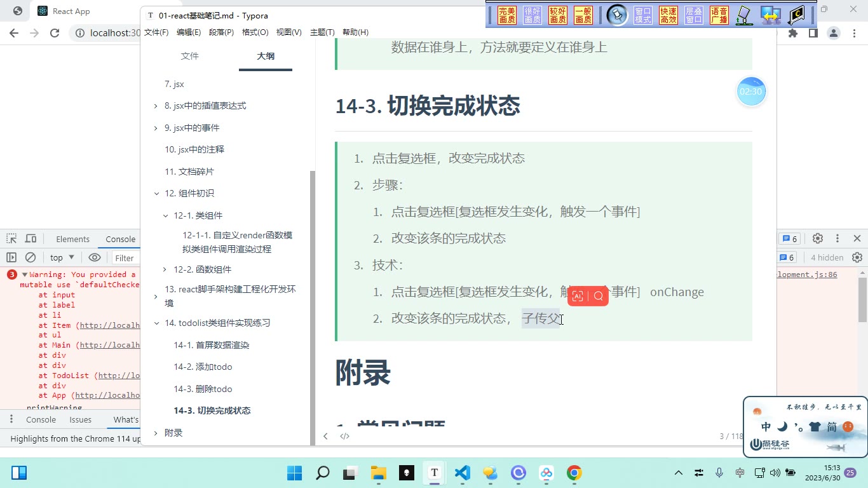
Task: Collapse outline item 12. 组件初识
Action: [157, 194]
